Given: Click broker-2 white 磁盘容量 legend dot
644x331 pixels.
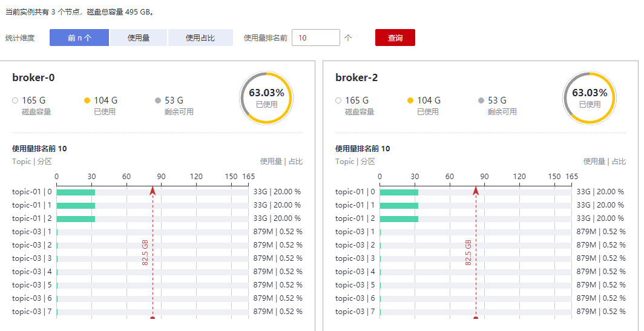Looking at the screenshot, I should coord(338,100).
